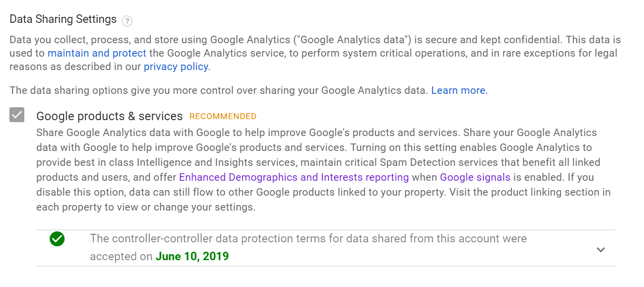This screenshot has height=287, width=644.
Task: Open the "maintain and protect" link
Action: pyautogui.click(x=97, y=53)
